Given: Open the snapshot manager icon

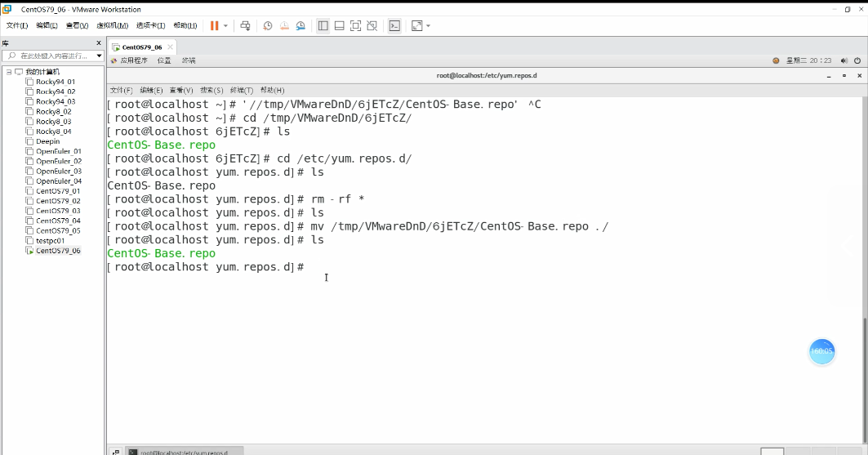Looking at the screenshot, I should click(300, 25).
